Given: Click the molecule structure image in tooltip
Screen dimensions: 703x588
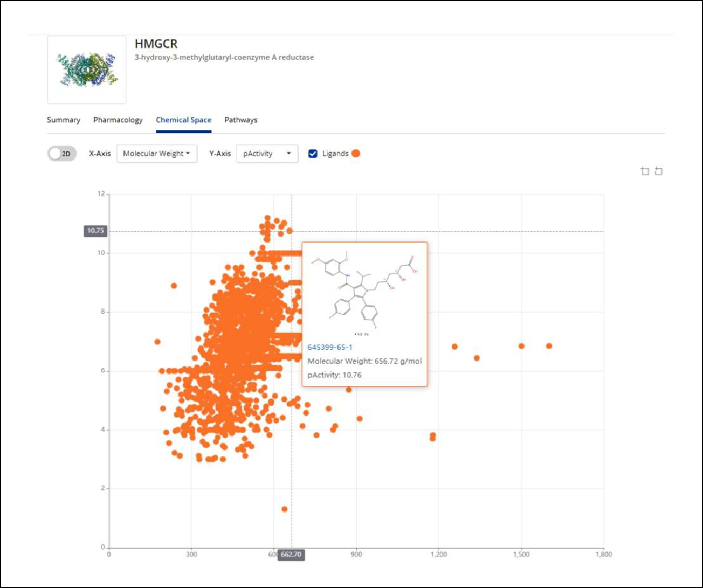Looking at the screenshot, I should point(364,293).
